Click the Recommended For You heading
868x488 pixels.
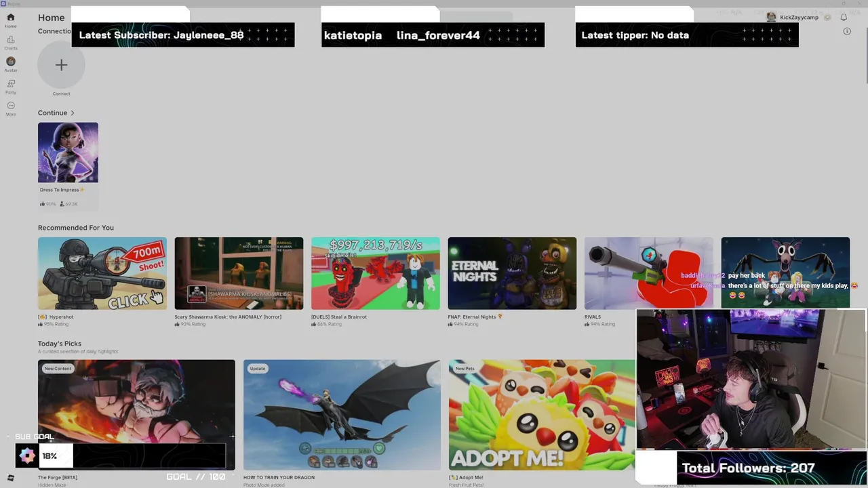tap(76, 228)
